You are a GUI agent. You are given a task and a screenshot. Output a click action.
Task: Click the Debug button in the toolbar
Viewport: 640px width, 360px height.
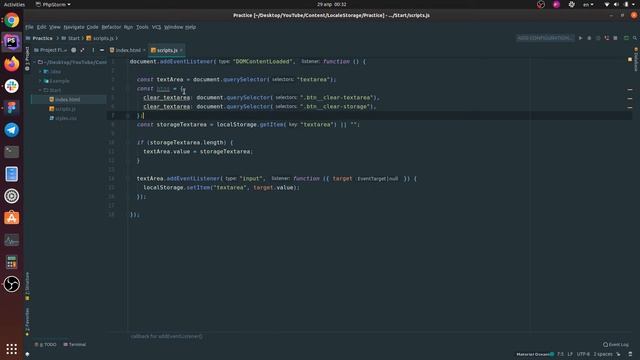click(x=589, y=38)
